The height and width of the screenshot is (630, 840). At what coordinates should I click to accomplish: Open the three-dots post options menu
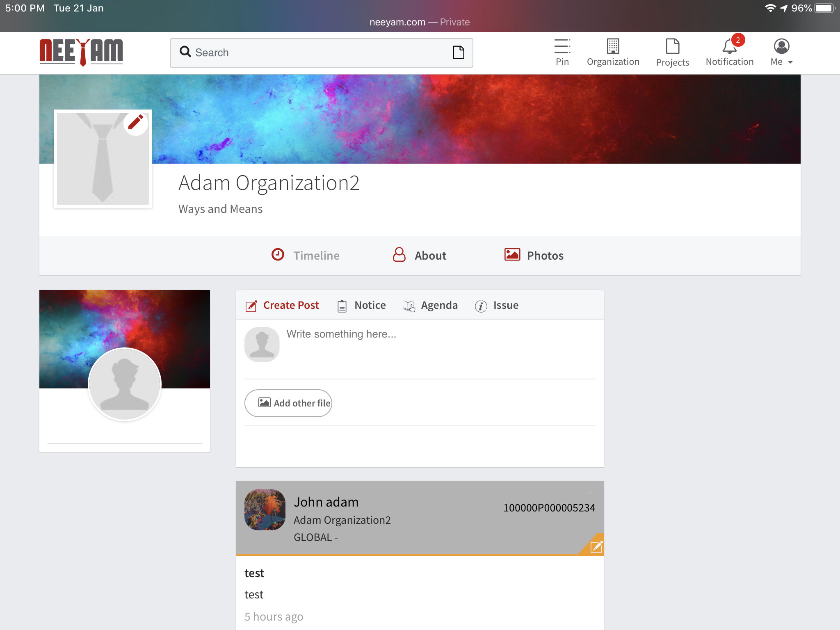[590, 493]
